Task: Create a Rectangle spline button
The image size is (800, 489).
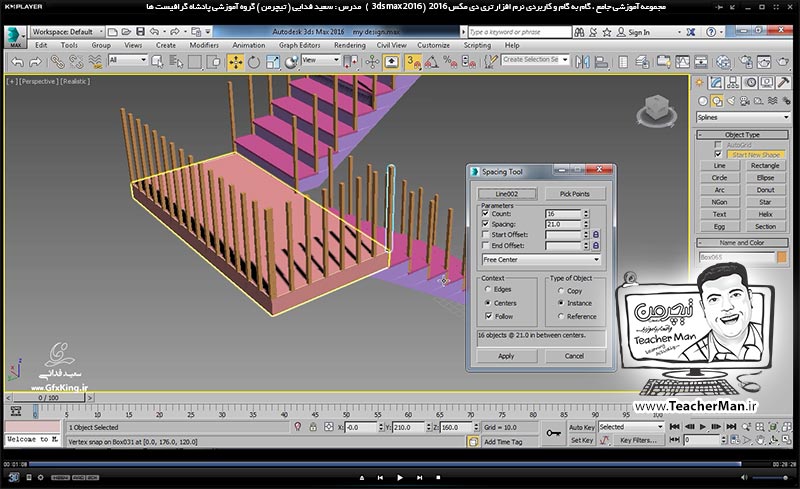Action: tap(765, 166)
